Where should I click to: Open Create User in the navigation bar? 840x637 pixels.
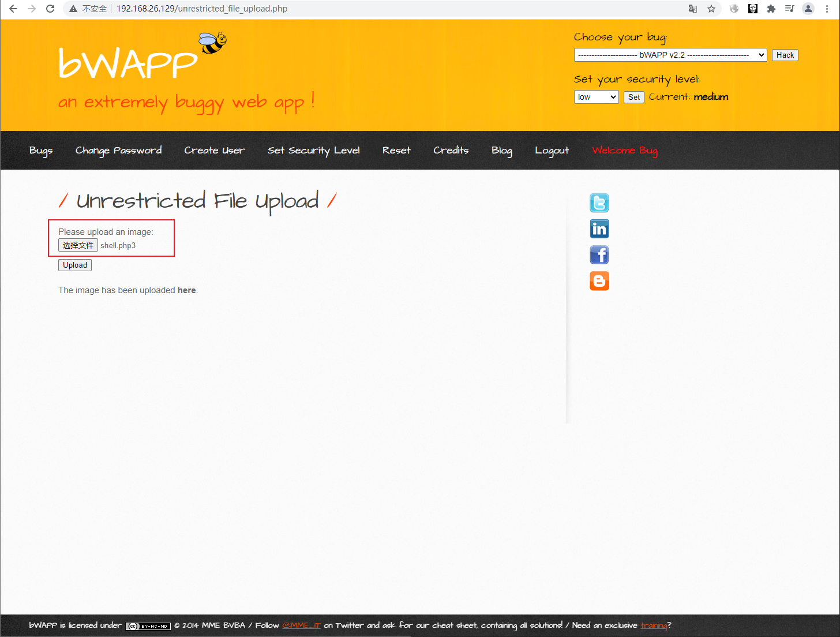215,151
